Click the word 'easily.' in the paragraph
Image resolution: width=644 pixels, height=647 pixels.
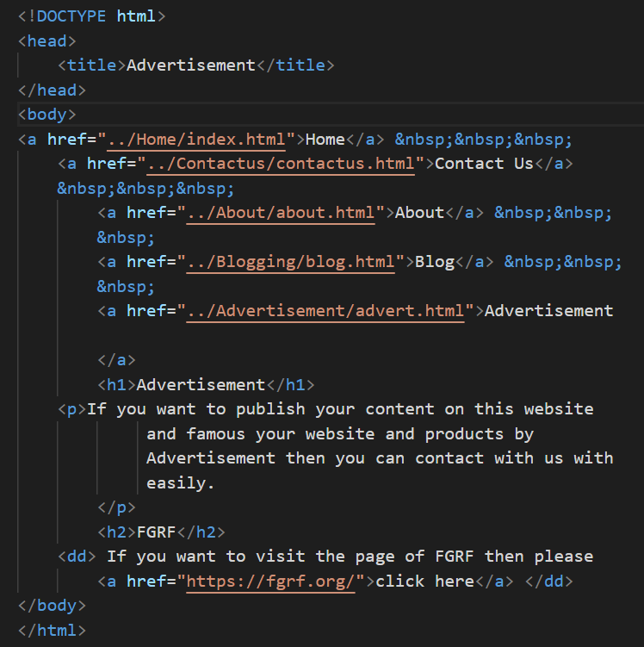coord(181,483)
